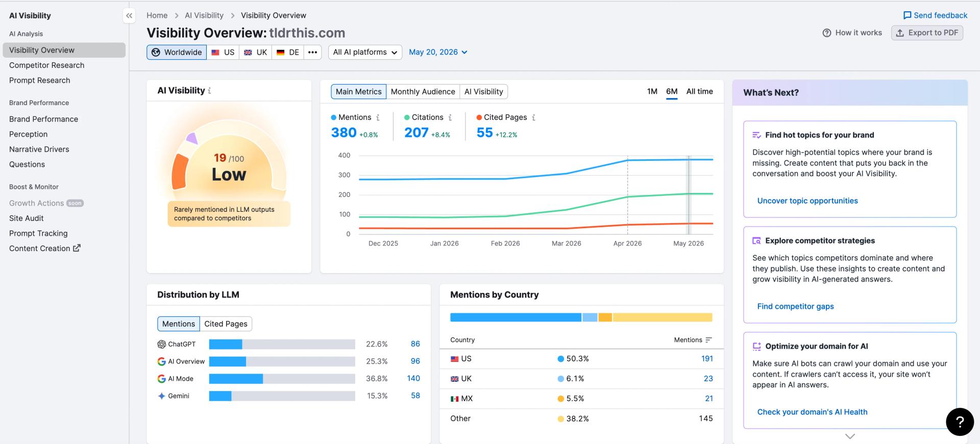Click the Worldwide globe icon

156,52
